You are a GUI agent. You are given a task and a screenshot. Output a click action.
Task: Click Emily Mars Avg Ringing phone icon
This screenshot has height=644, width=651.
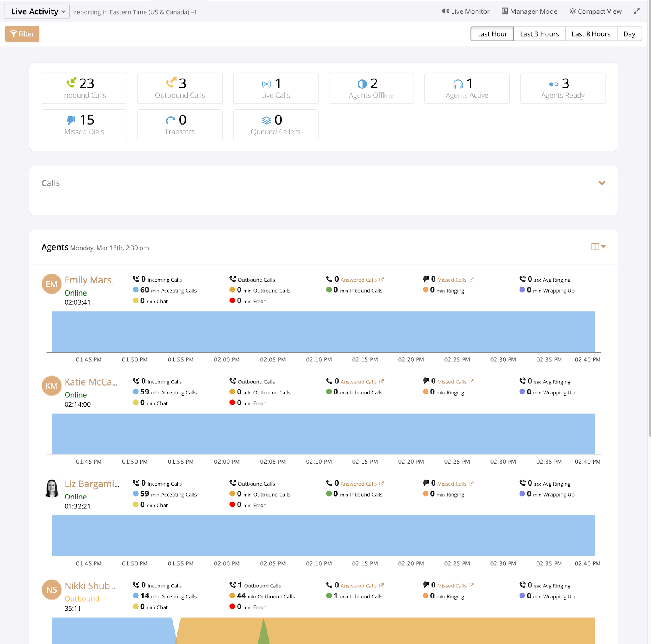click(522, 279)
